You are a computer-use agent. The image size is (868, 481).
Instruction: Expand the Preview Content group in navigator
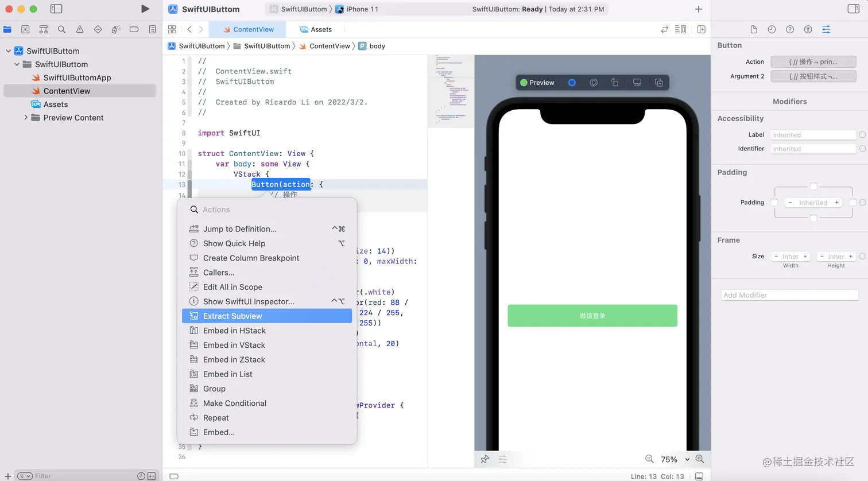tap(26, 118)
